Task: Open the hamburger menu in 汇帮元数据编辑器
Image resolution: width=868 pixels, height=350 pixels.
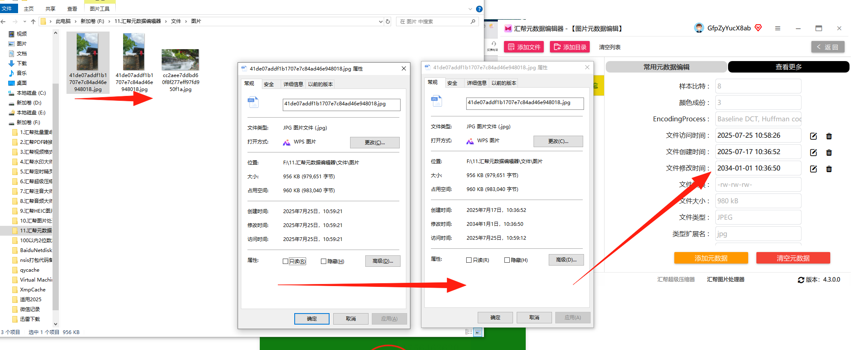Action: (777, 28)
